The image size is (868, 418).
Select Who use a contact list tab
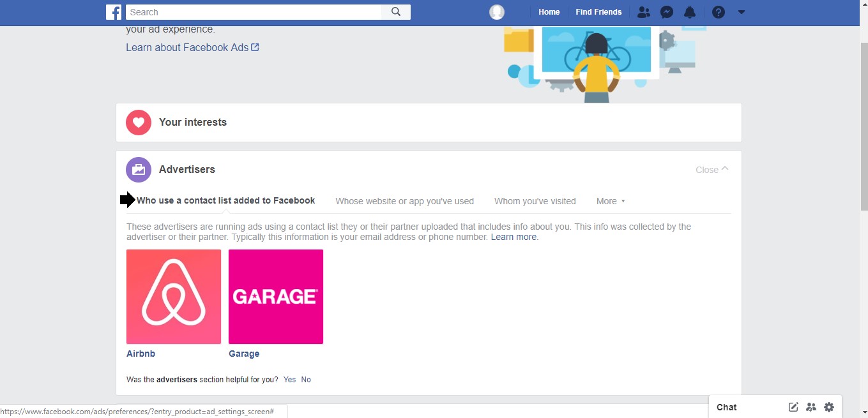[x=225, y=200]
